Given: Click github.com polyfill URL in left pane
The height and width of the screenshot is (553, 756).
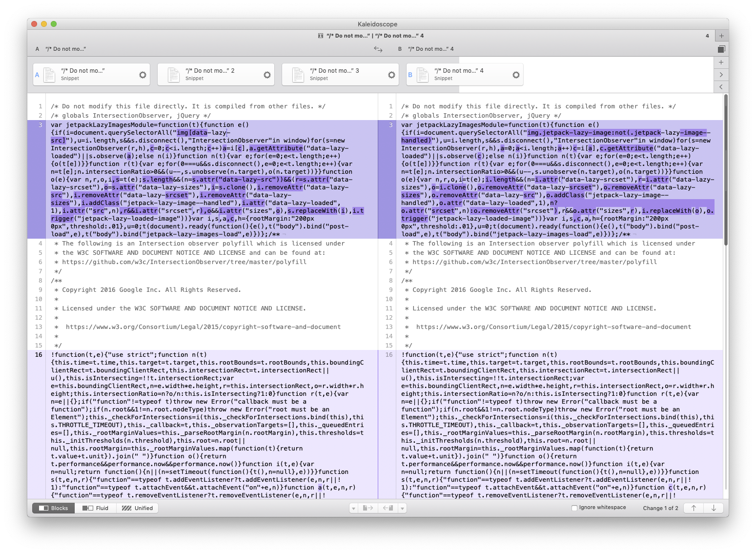Looking at the screenshot, I should click(x=184, y=262).
